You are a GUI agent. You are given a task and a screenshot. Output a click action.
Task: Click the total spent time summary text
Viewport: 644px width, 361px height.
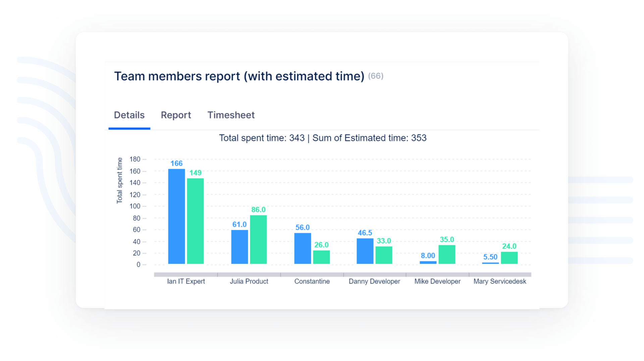[x=323, y=138]
